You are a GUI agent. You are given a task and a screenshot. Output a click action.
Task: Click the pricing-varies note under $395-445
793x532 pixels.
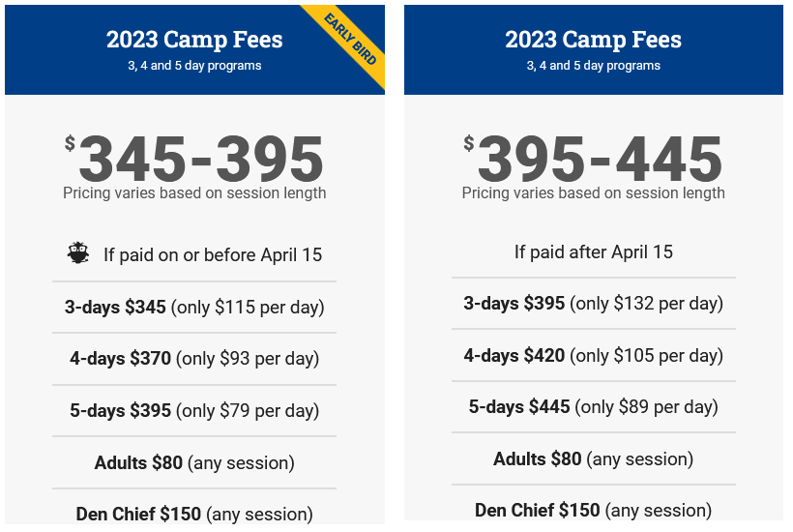pos(593,193)
